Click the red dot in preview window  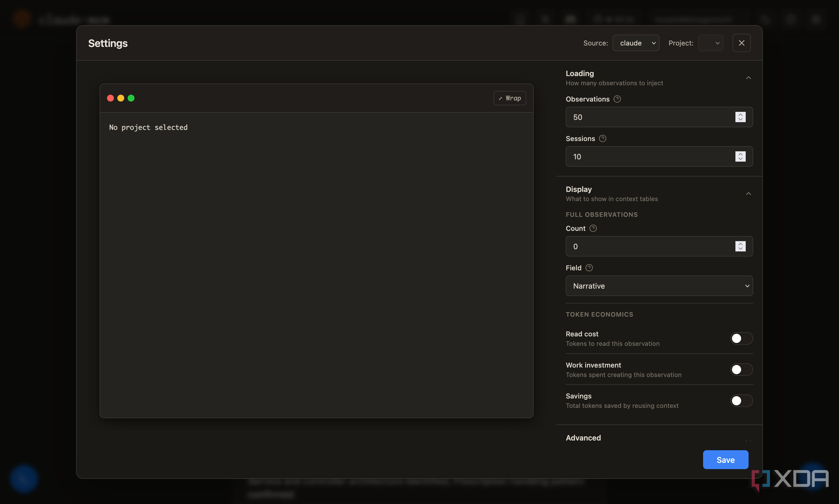click(110, 98)
